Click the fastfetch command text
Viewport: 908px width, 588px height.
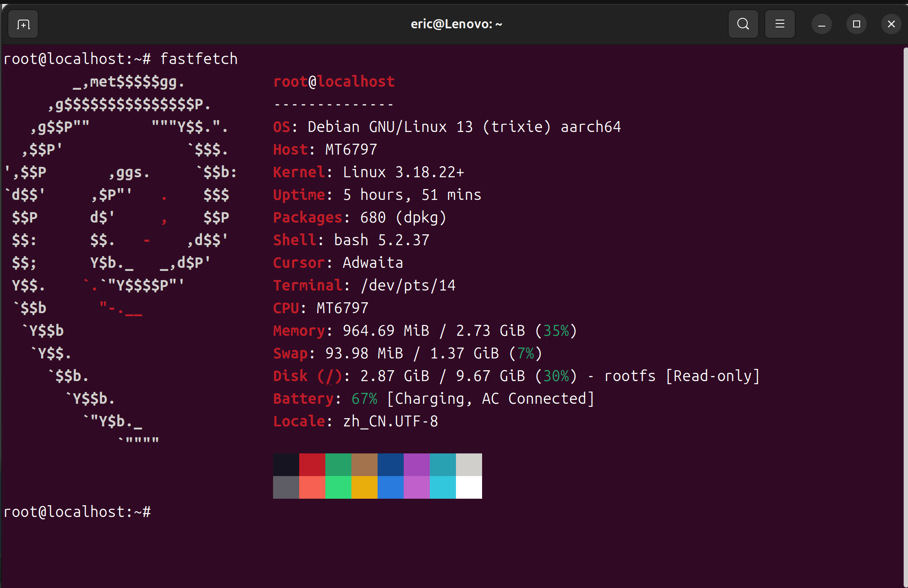click(199, 59)
